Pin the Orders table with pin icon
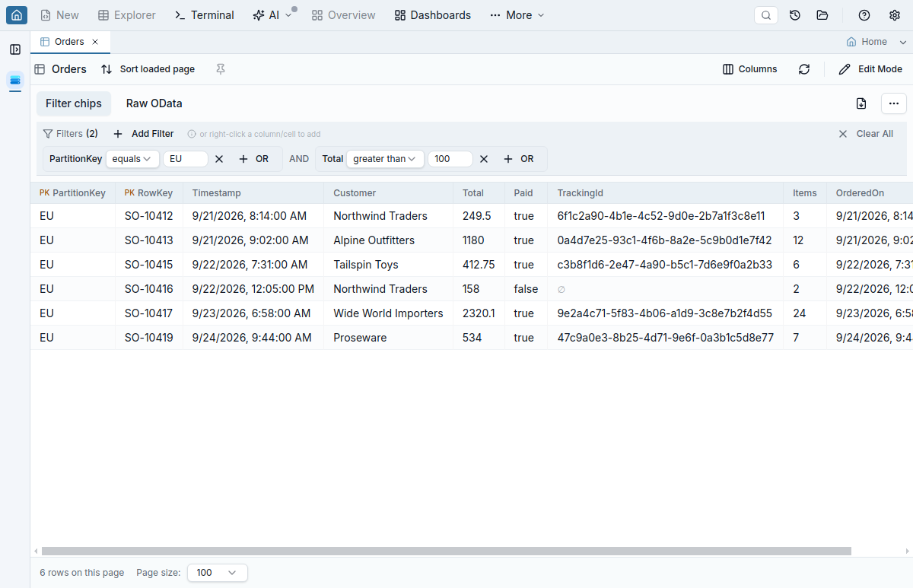Viewport: 913px width, 588px height. [x=221, y=69]
